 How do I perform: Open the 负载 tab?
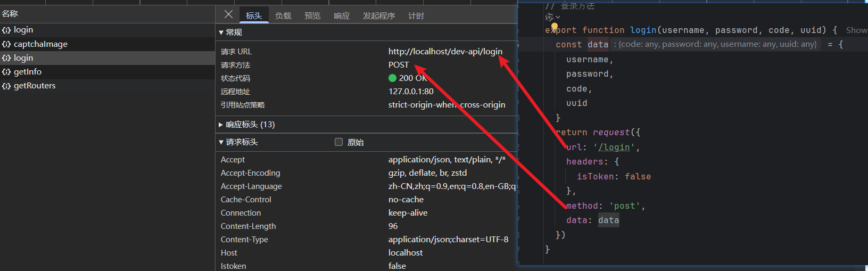[x=283, y=15]
